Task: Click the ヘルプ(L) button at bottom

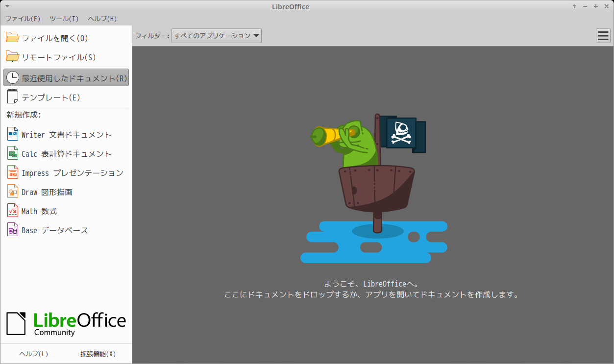Action: click(x=34, y=354)
